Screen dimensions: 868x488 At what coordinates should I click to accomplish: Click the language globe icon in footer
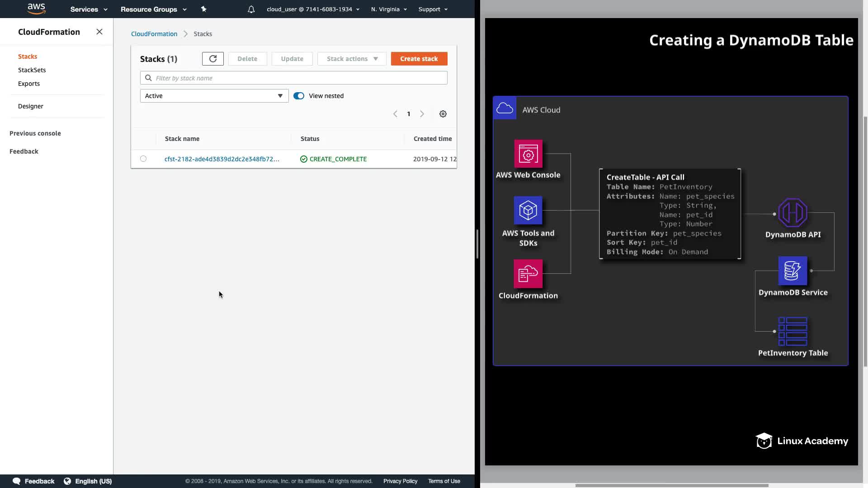[67, 481]
